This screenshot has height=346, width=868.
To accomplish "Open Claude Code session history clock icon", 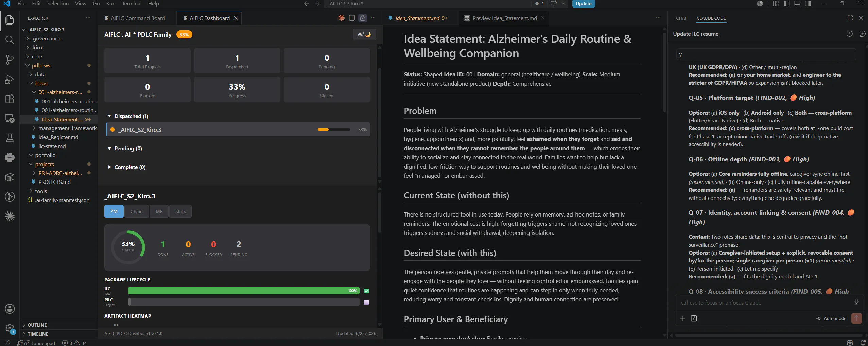I will coord(849,34).
